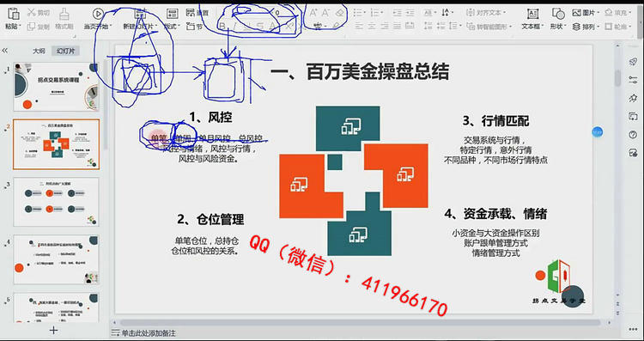
Task: Select slide 2 thumbnail in panel
Action: coord(57,144)
